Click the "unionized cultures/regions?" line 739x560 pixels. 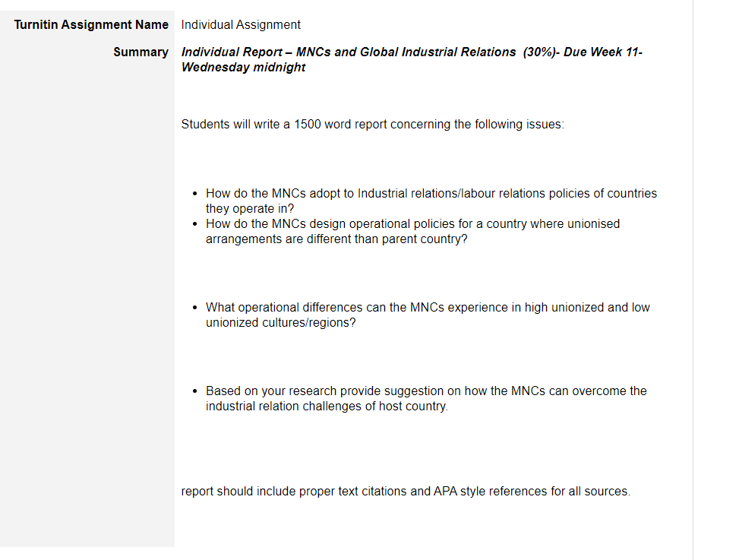point(280,322)
